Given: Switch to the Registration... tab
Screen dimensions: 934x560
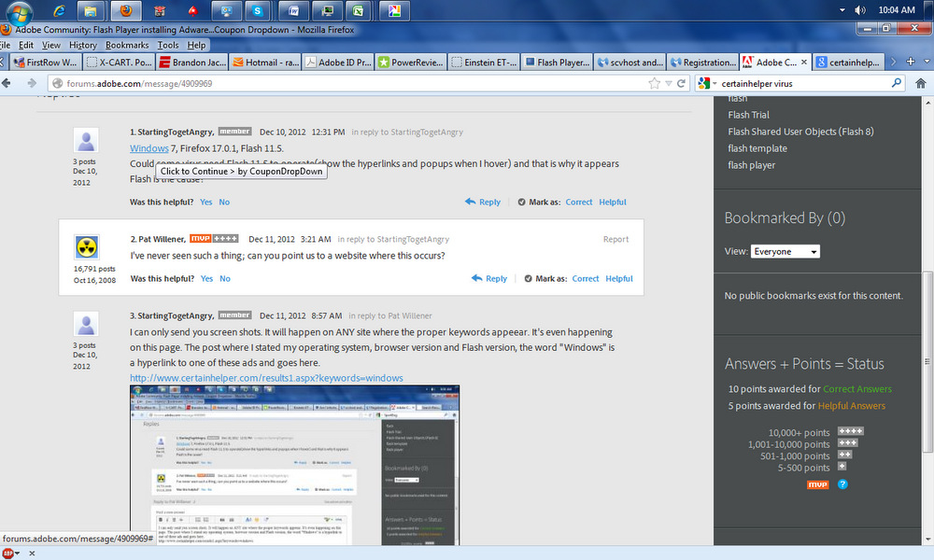Looking at the screenshot, I should coord(703,62).
